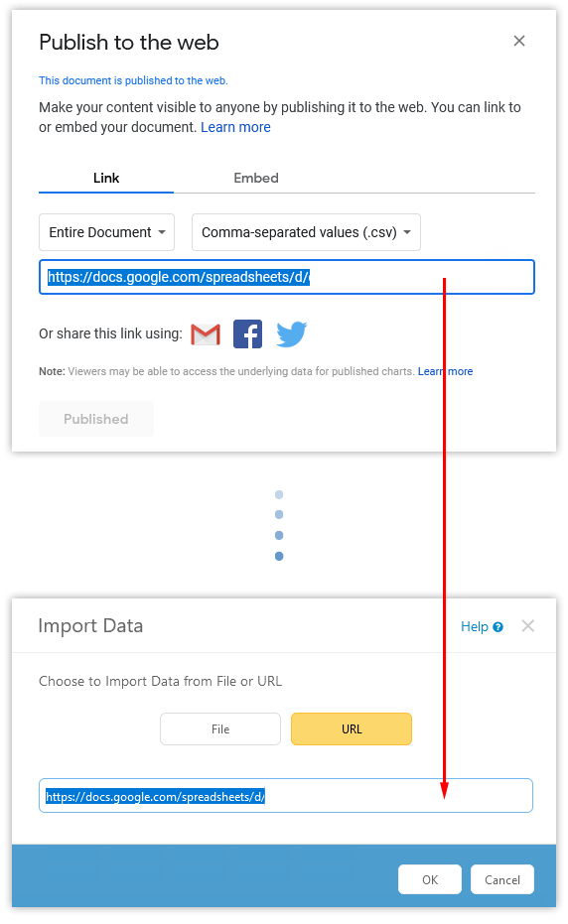Click the Import Data URL input field
The image size is (568, 924).
coord(286,796)
